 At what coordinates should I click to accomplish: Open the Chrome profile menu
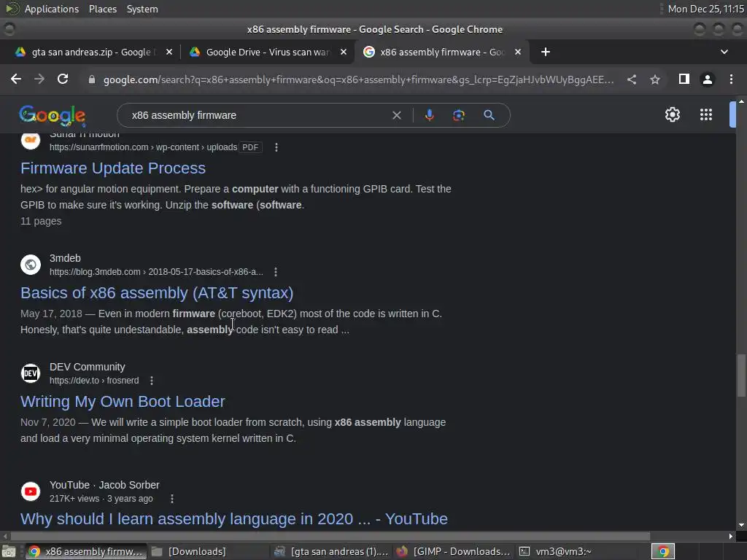point(708,79)
